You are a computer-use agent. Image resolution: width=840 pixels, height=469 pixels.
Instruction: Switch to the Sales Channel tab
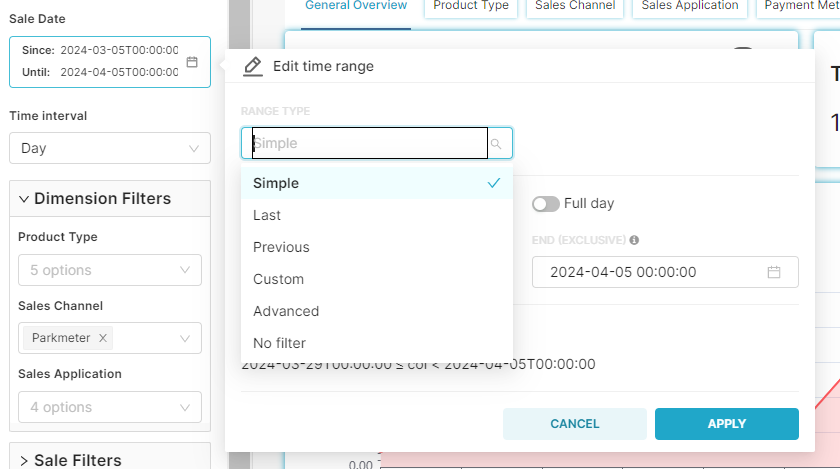point(575,6)
